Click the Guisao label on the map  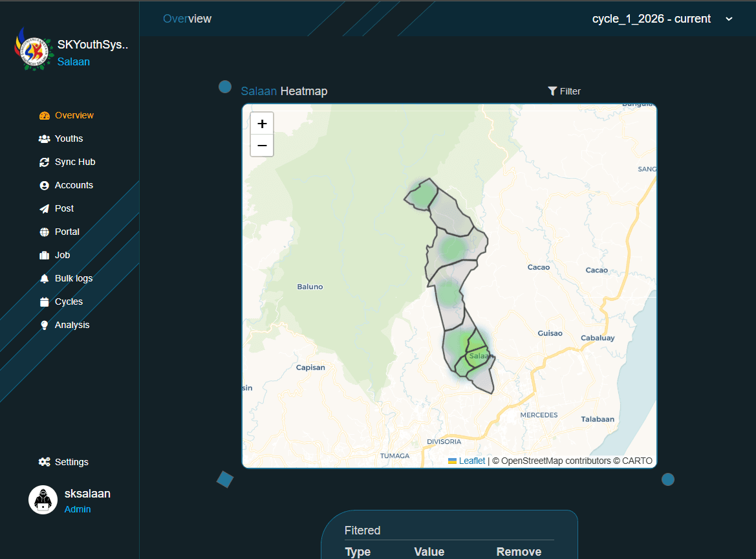point(550,333)
